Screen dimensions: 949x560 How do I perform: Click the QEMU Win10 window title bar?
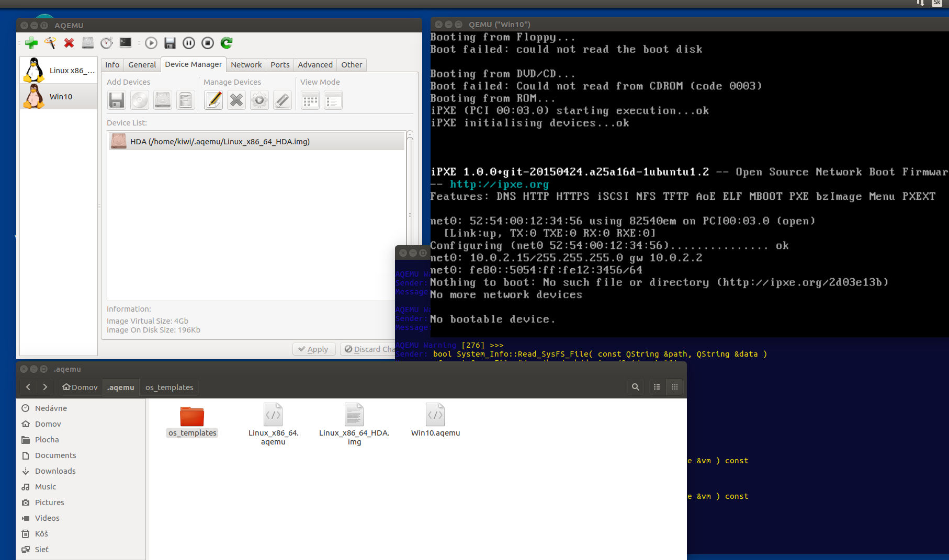[x=690, y=24]
